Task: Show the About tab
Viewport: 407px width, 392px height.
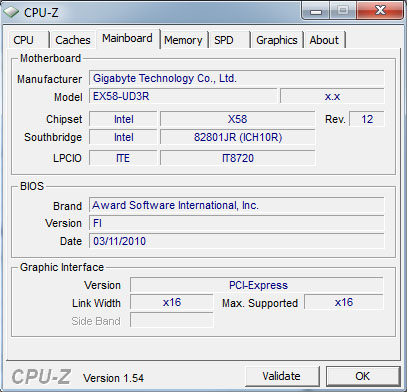Action: [324, 40]
